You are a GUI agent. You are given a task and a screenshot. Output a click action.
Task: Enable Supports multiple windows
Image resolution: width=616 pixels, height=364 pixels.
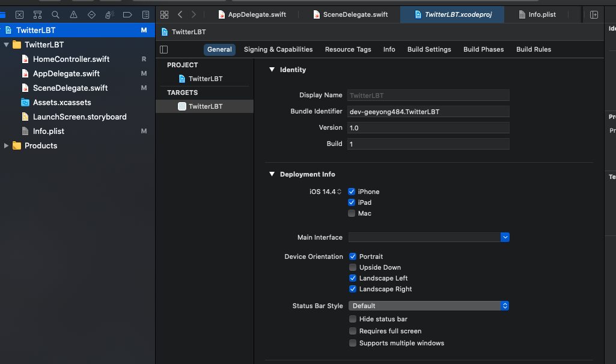[x=353, y=343]
